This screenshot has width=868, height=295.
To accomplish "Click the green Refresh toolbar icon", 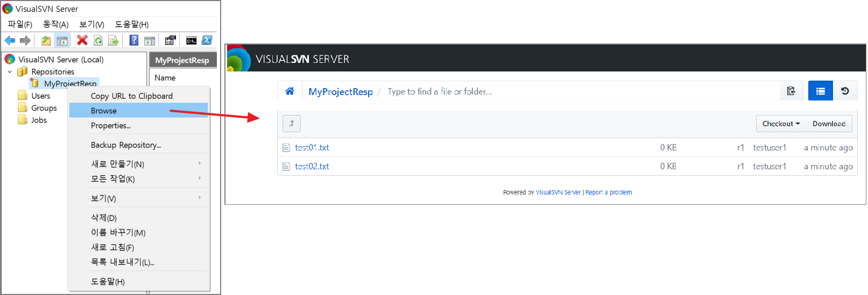I will [98, 40].
